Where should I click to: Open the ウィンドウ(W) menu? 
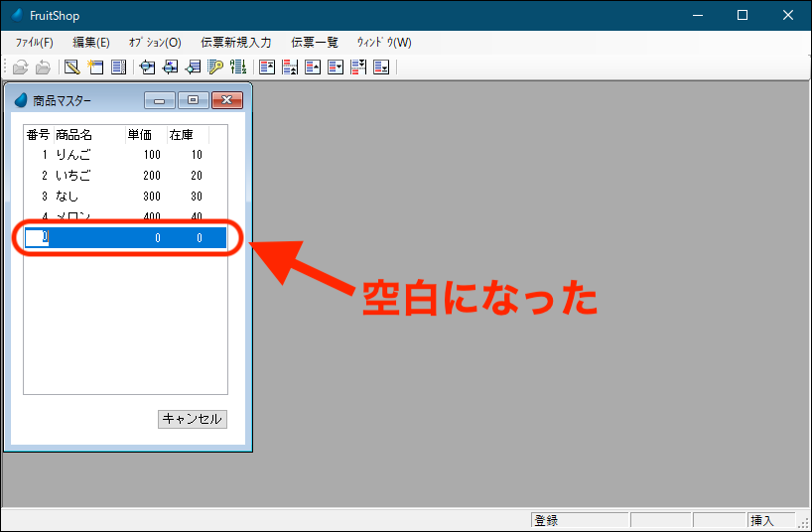pyautogui.click(x=384, y=43)
